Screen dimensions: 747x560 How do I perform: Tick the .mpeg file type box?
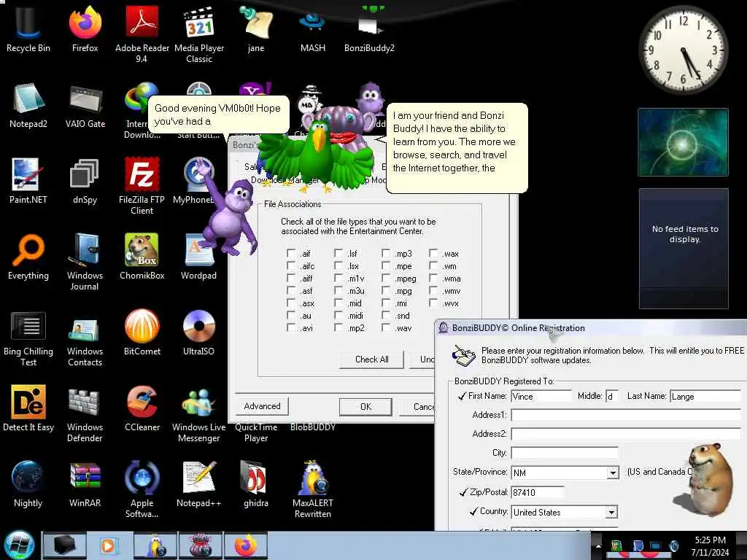pos(385,278)
